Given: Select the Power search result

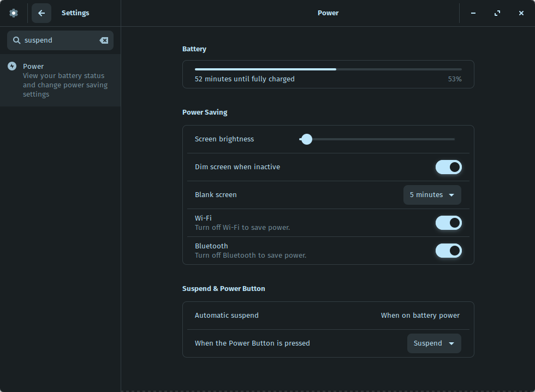Looking at the screenshot, I should tap(61, 80).
